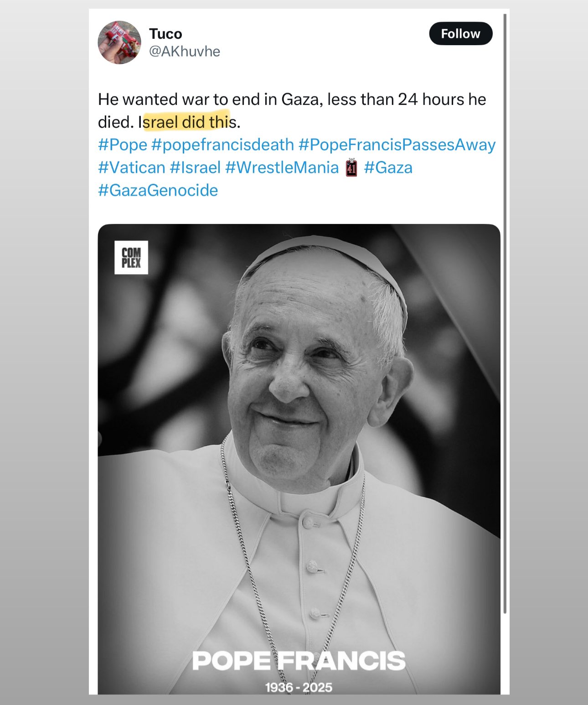Click the yellow highlighted text "Israel did this"

tap(187, 122)
